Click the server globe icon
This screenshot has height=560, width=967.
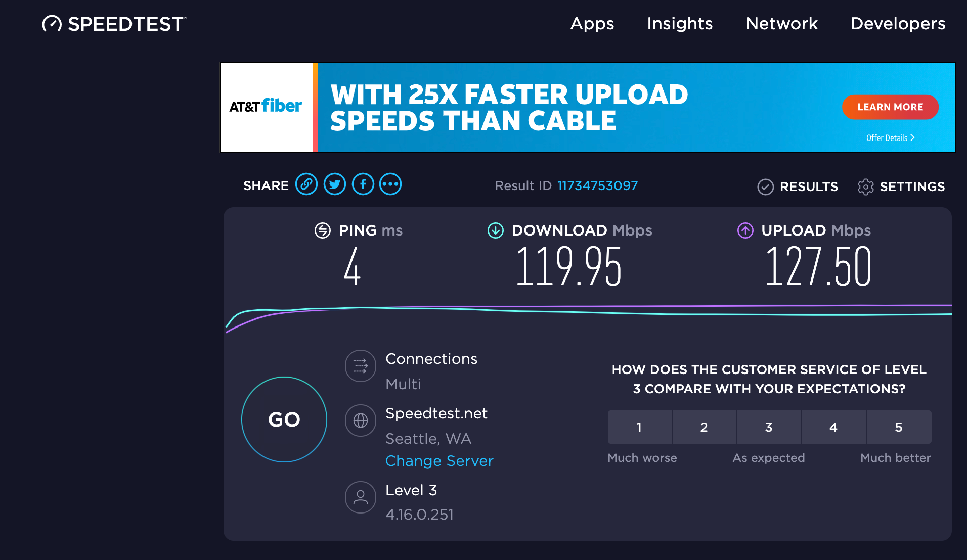coord(361,421)
